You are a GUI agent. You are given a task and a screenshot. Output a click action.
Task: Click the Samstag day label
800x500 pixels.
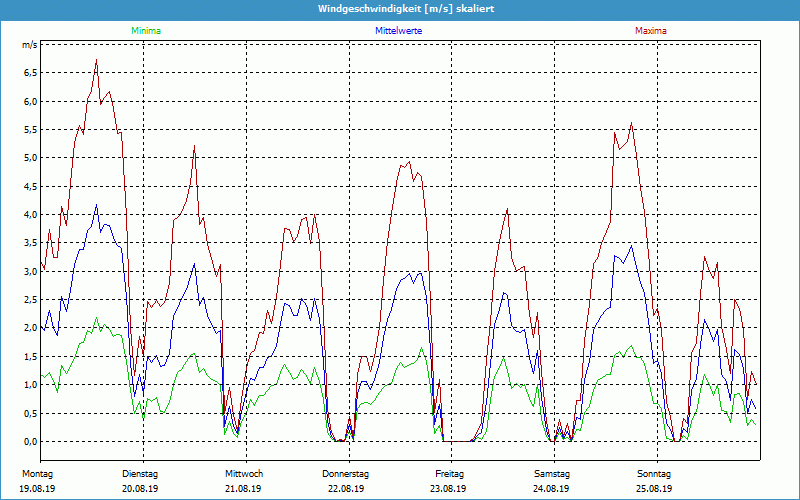coord(552,474)
